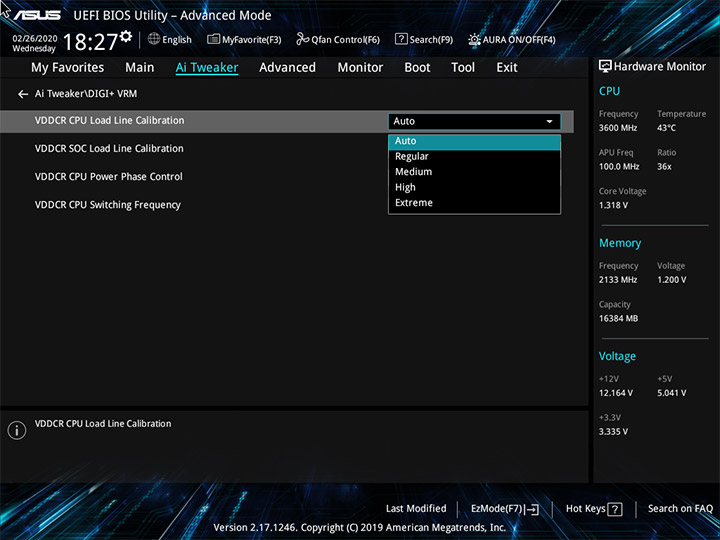
Task: Click the Ratio value 36x
Action: (664, 167)
